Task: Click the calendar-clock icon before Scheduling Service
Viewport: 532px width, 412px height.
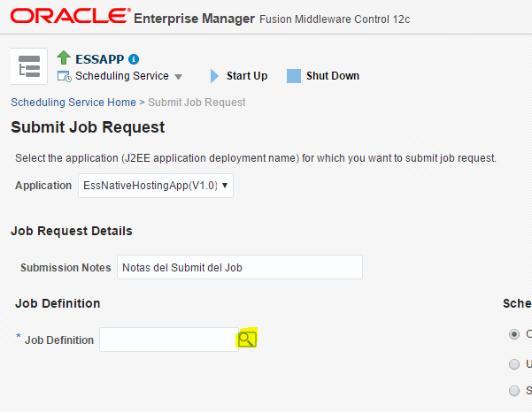Action: (x=63, y=76)
